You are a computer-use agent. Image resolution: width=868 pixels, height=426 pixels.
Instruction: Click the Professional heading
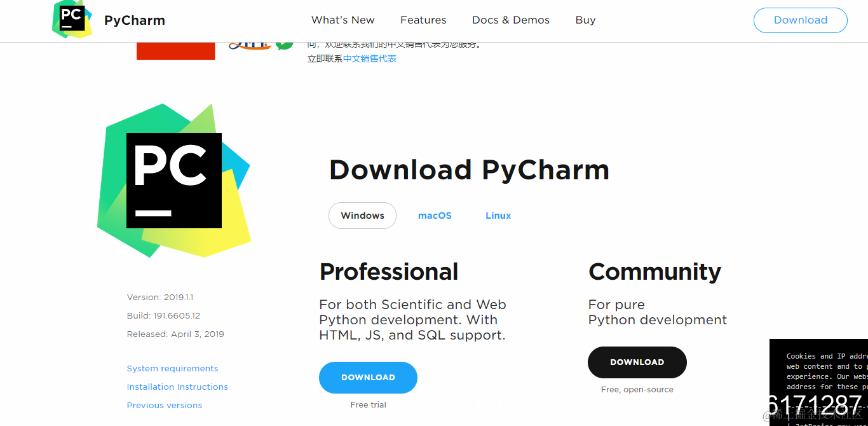(389, 272)
